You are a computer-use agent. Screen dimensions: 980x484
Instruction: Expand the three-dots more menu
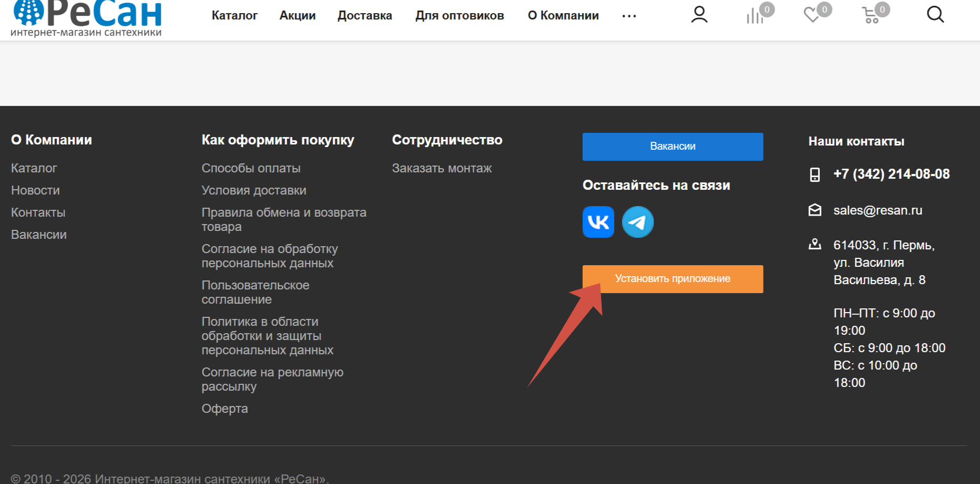coord(629,16)
